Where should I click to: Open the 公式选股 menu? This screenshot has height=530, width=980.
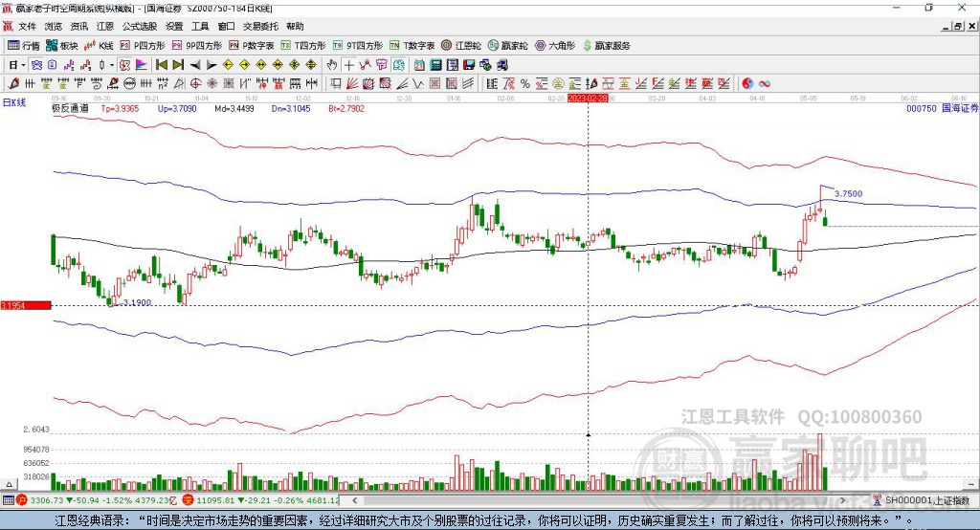[x=140, y=26]
